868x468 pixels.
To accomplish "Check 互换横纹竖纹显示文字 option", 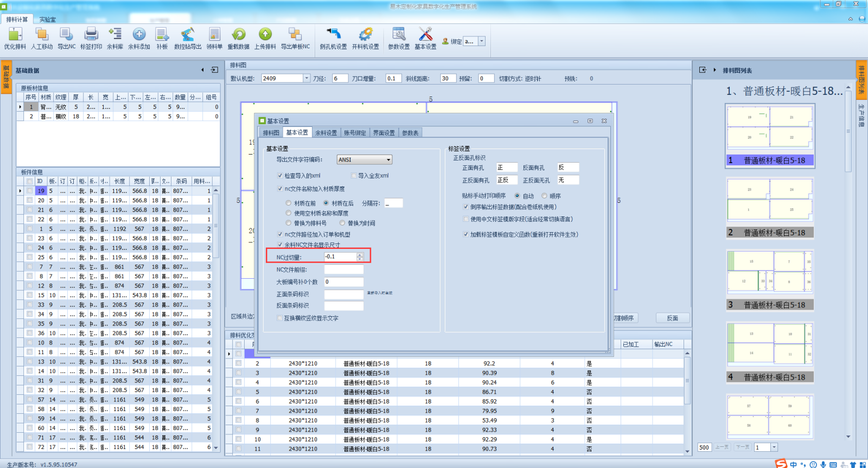I will click(x=280, y=318).
